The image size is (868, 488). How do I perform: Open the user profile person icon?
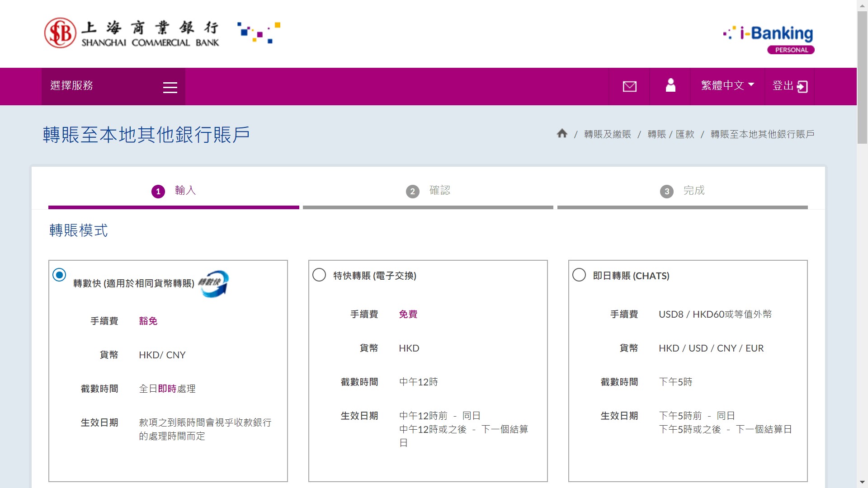(x=670, y=85)
